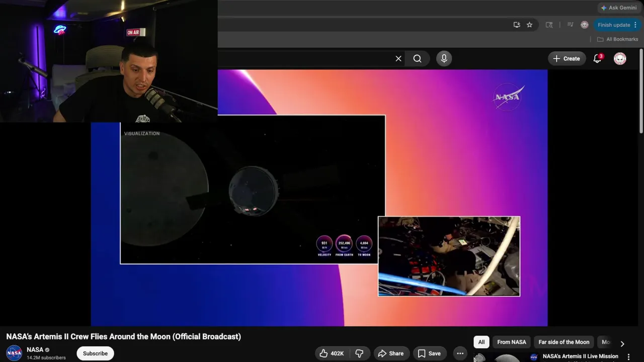Open the All Bookmarks folder
The image size is (644, 362).
(x=617, y=39)
